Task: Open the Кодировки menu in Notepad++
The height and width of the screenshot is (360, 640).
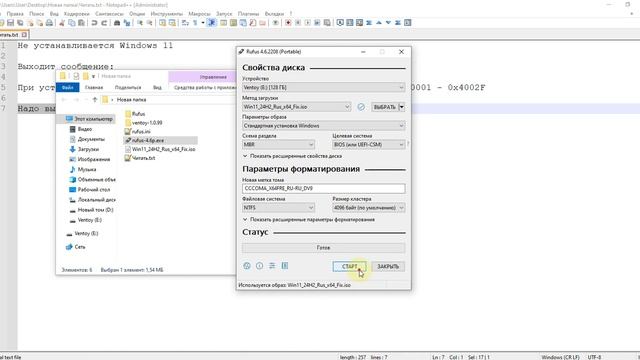Action: 77,14
